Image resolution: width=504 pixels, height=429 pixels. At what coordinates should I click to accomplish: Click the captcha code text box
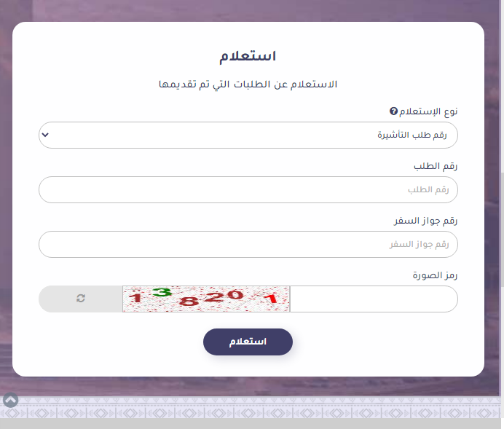pyautogui.click(x=371, y=299)
